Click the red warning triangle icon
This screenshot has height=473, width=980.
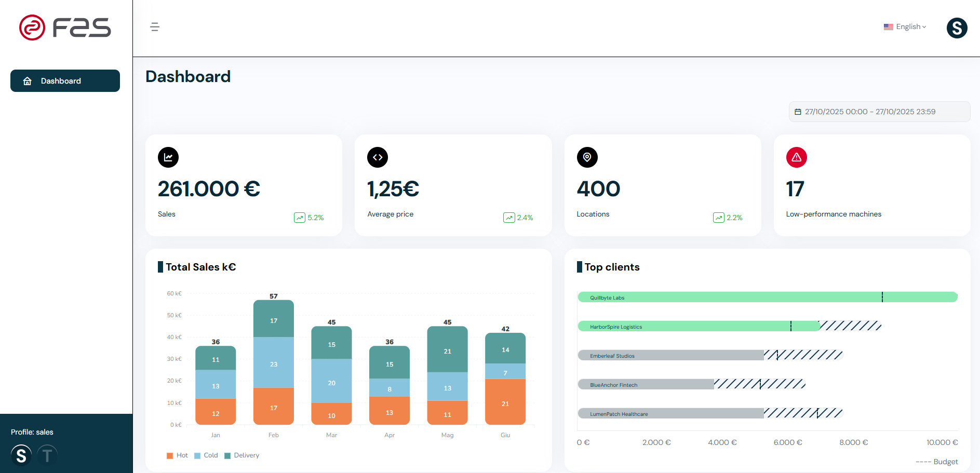coord(796,157)
